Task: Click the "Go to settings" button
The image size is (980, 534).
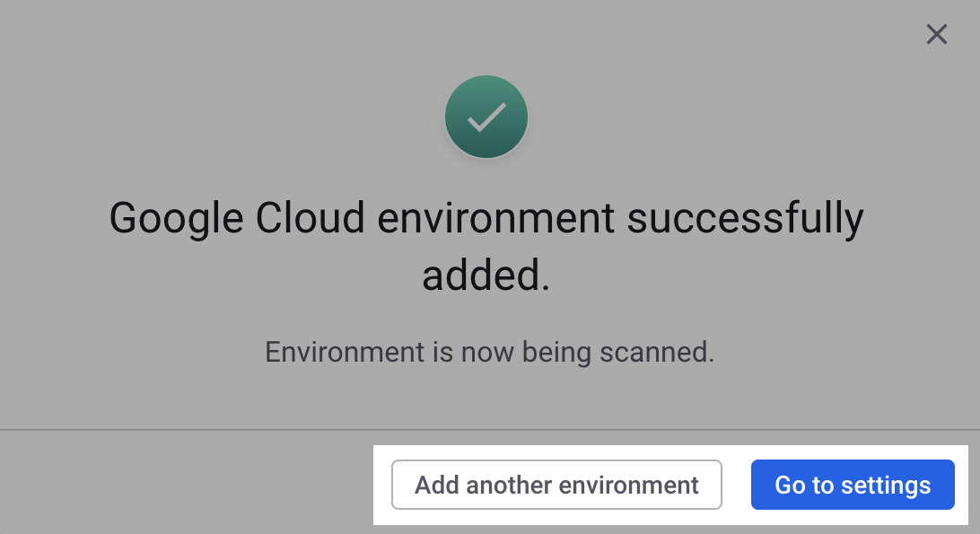Action: tap(853, 486)
